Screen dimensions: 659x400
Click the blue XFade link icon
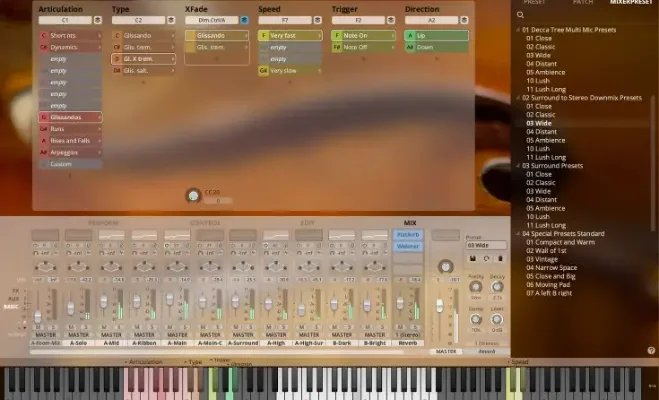point(244,19)
